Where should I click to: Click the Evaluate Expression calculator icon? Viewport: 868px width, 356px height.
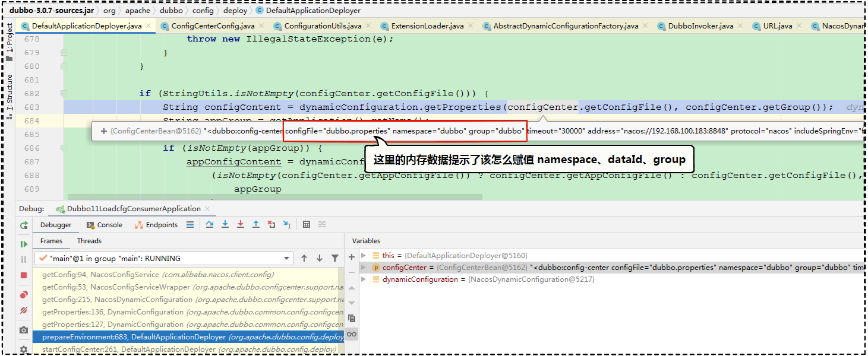[x=307, y=225]
